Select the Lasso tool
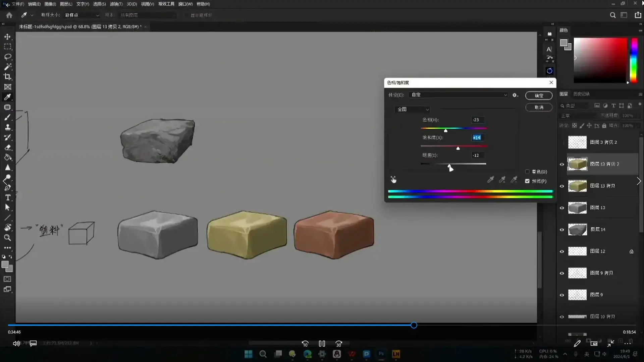 tap(7, 57)
